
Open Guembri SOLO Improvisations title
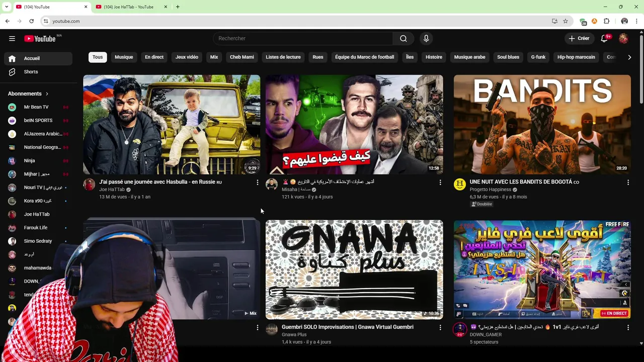(348, 327)
